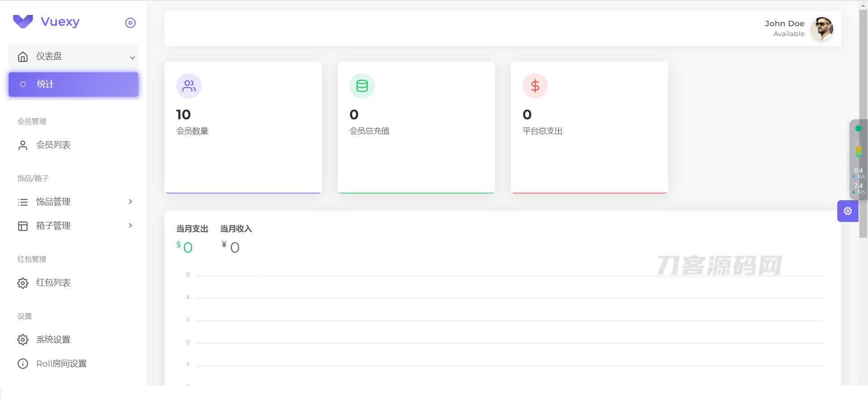Click the user icon beside 会员列表
The width and height of the screenshot is (868, 400).
point(23,145)
